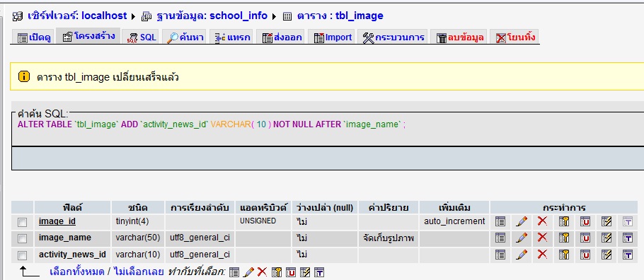Add unique index to image_name row
Viewport: 644px width, 280px height.
point(585,238)
